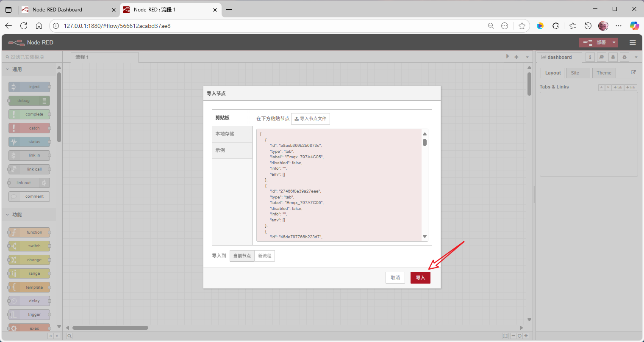Click 导入节点文件 upload button

(310, 119)
